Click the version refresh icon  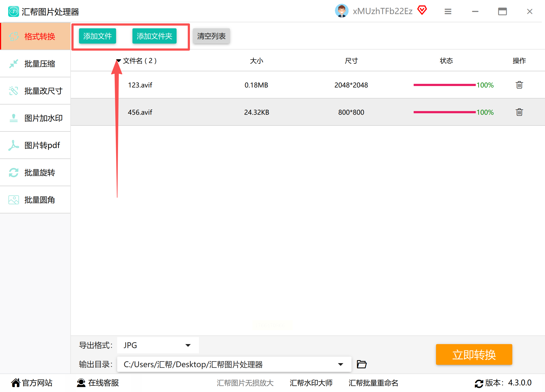pos(479,383)
